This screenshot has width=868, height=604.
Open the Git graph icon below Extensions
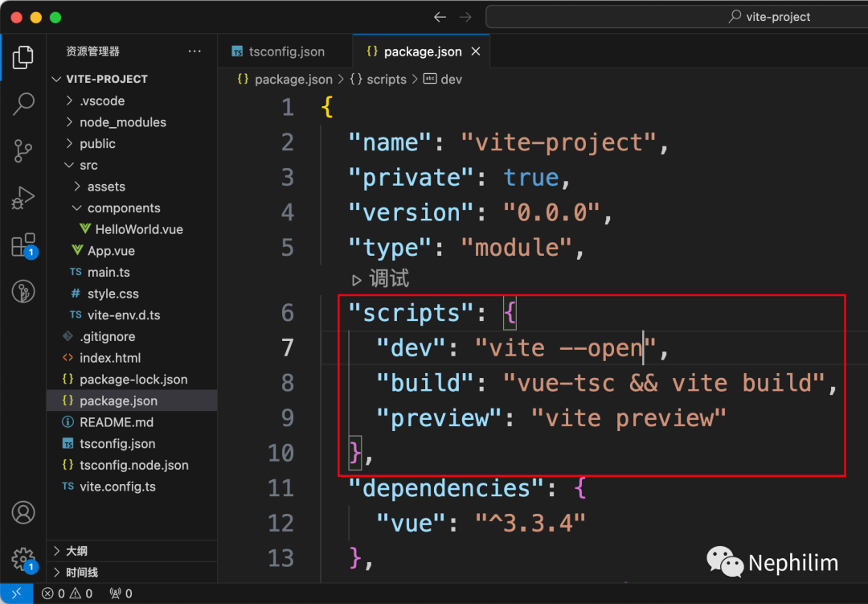pyautogui.click(x=23, y=291)
